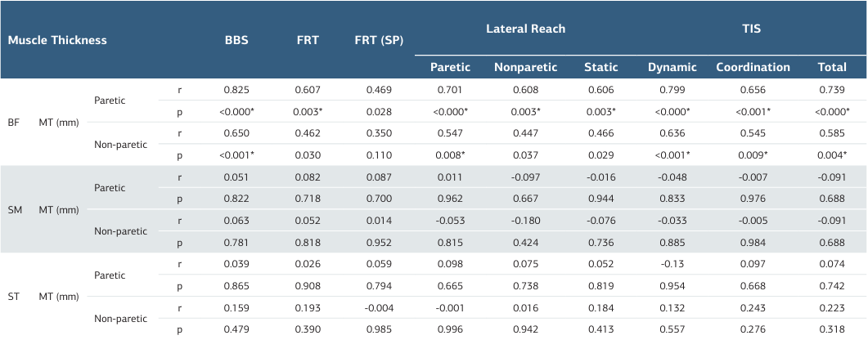The height and width of the screenshot is (340, 868).
Task: Click the Lateral Reach group header
Action: click(525, 29)
